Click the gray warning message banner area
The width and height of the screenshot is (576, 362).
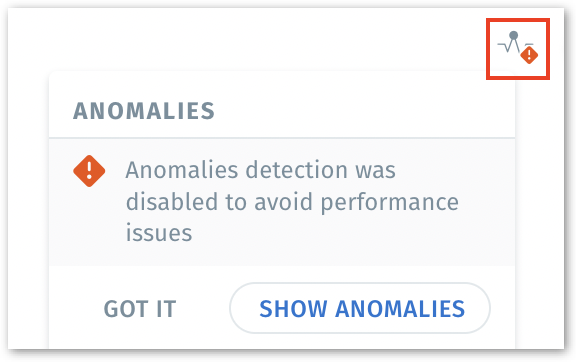282,202
